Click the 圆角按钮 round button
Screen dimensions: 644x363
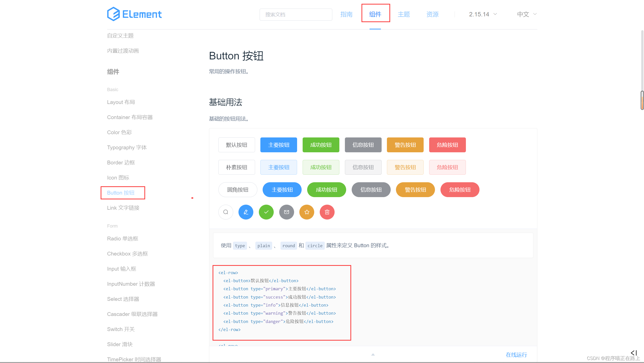pos(238,190)
